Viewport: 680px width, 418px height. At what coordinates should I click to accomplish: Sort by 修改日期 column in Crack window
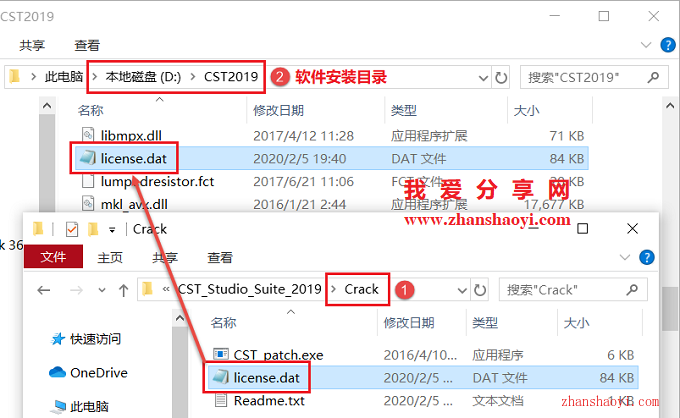[409, 323]
